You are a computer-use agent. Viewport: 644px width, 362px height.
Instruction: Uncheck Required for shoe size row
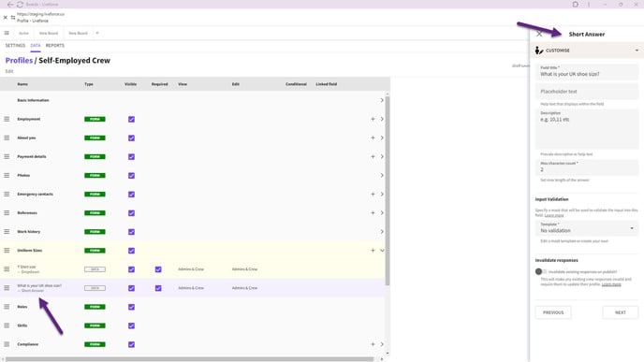click(x=158, y=288)
